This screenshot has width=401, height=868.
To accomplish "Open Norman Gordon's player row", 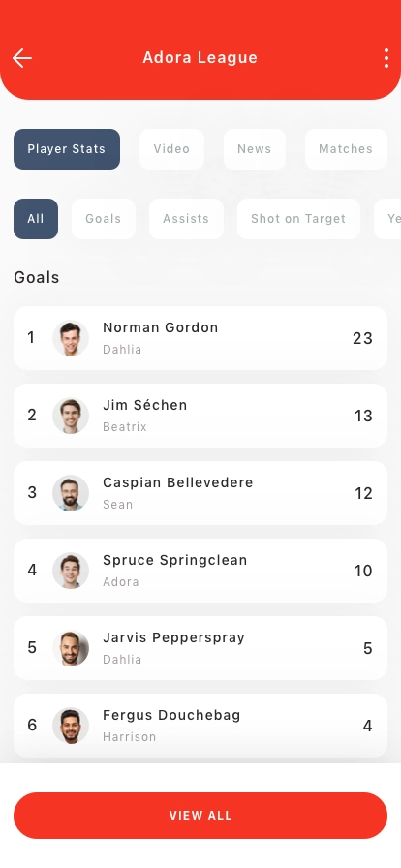I will (200, 338).
